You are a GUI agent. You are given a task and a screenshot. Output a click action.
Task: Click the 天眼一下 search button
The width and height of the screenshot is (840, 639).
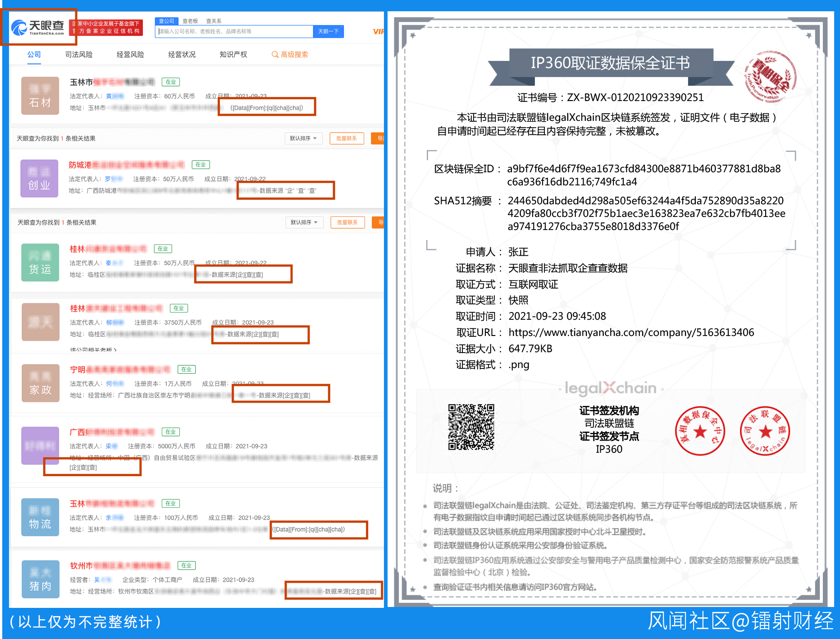pyautogui.click(x=328, y=32)
